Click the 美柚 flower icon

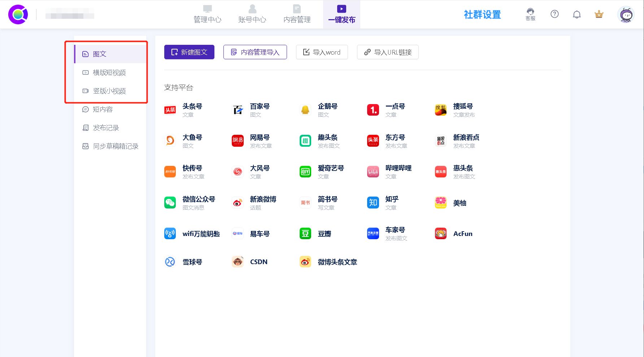[x=441, y=203]
